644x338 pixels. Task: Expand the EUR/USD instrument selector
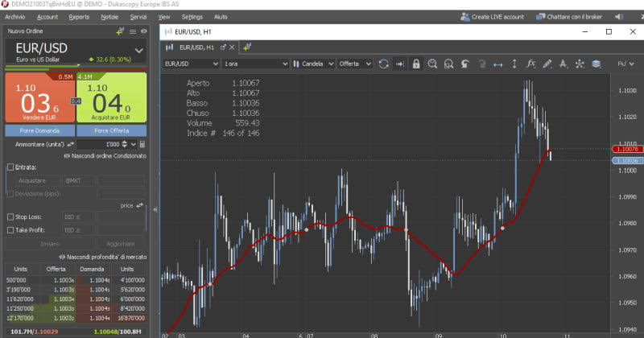point(139,50)
